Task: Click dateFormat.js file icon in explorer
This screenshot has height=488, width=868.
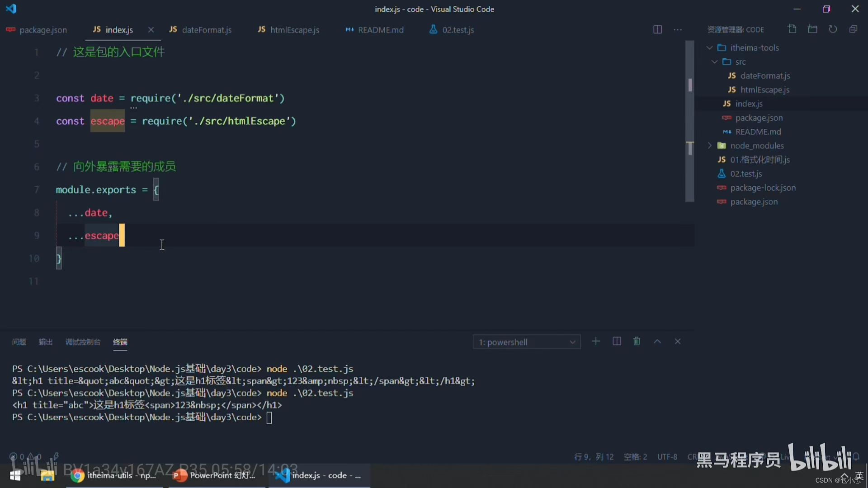Action: pos(732,75)
